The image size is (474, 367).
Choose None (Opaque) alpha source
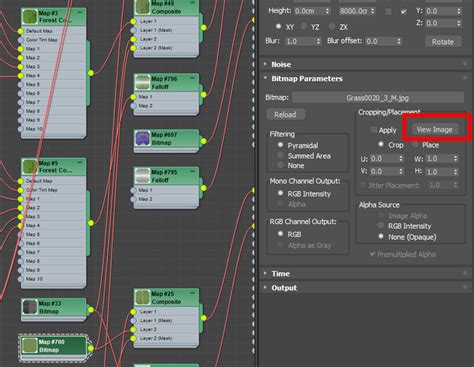click(x=381, y=236)
